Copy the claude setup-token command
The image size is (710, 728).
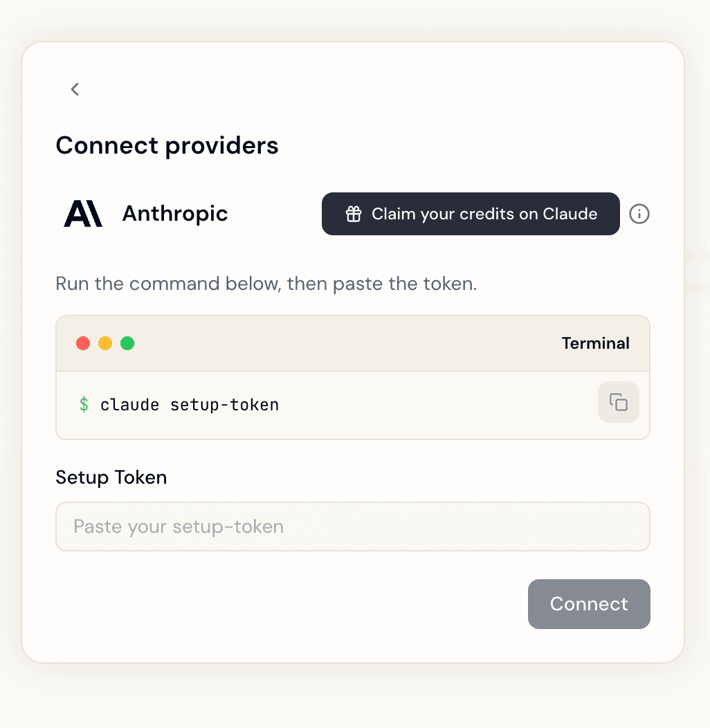tap(618, 402)
